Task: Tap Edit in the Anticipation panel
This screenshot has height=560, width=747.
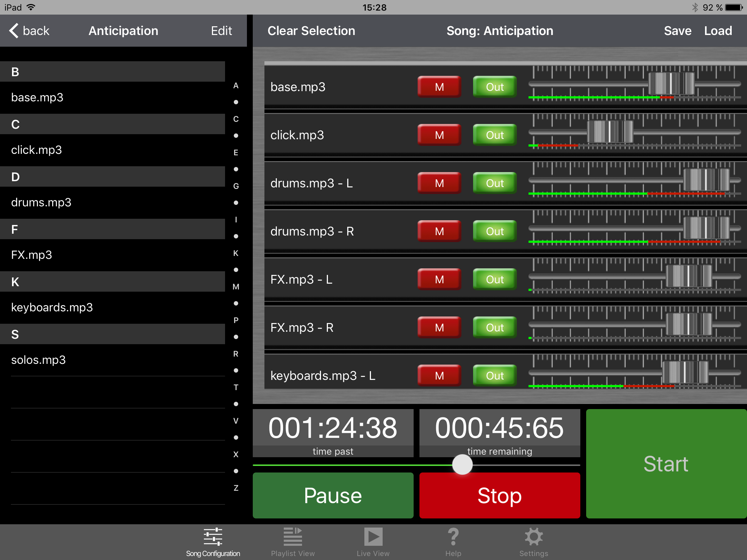Action: 221,31
